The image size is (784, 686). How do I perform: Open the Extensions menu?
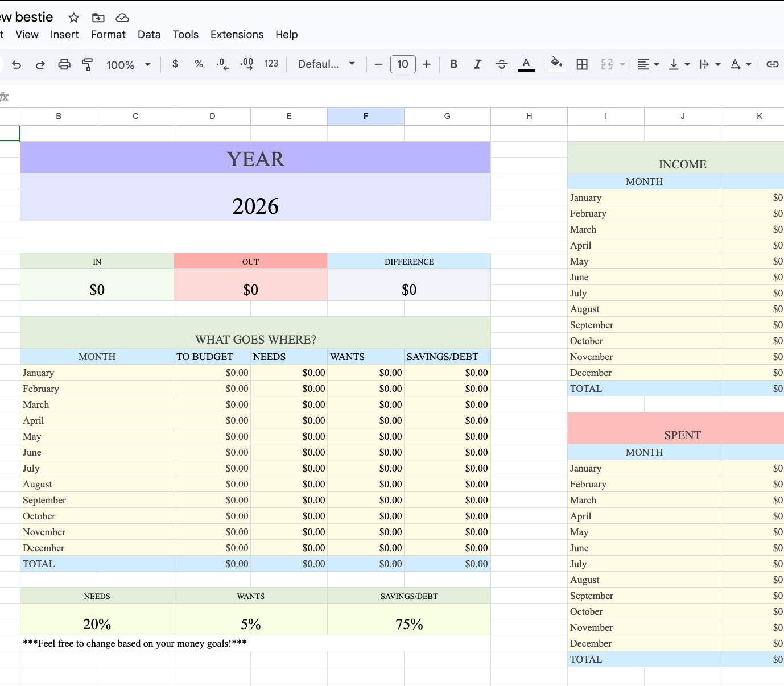[237, 35]
